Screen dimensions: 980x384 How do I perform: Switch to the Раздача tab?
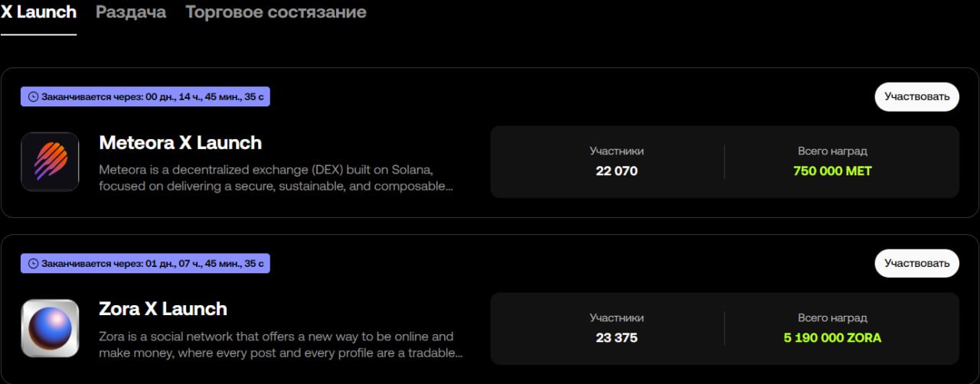(131, 12)
